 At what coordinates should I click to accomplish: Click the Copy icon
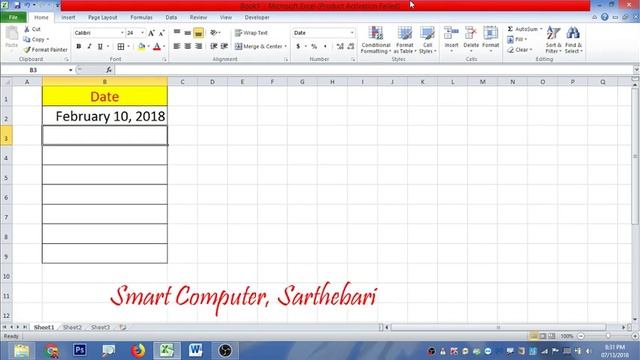coord(27,39)
